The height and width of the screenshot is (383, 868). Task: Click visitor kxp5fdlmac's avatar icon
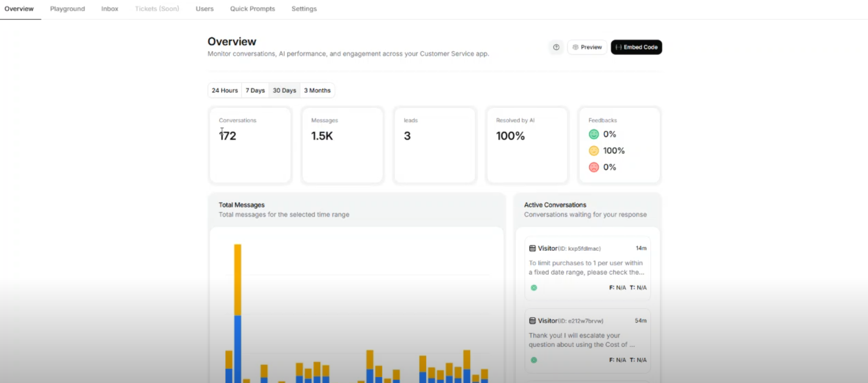pyautogui.click(x=532, y=248)
